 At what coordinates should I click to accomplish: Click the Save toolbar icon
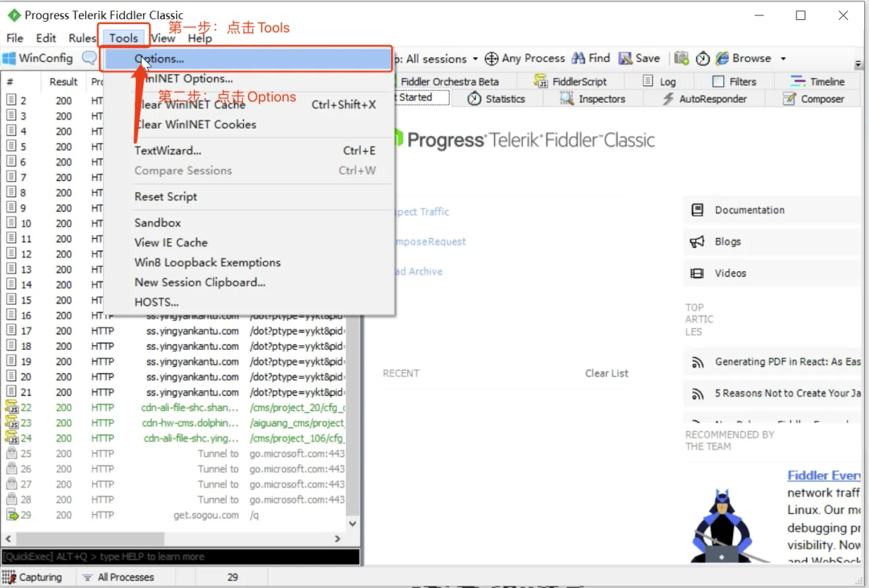pos(626,58)
